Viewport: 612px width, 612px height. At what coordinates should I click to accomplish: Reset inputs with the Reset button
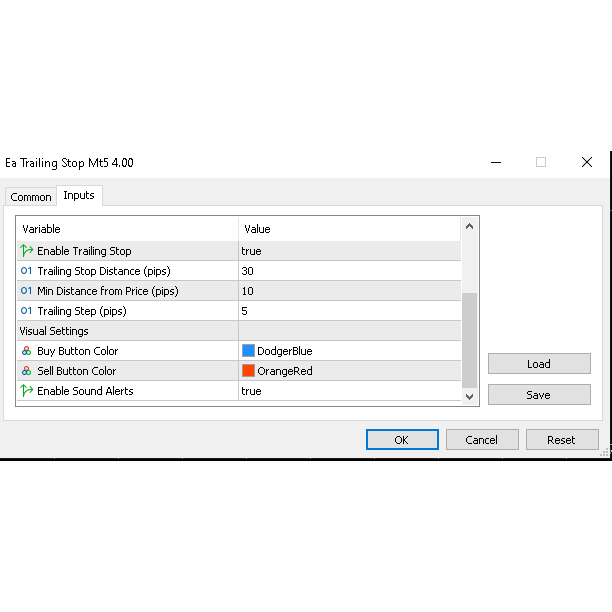coord(561,439)
